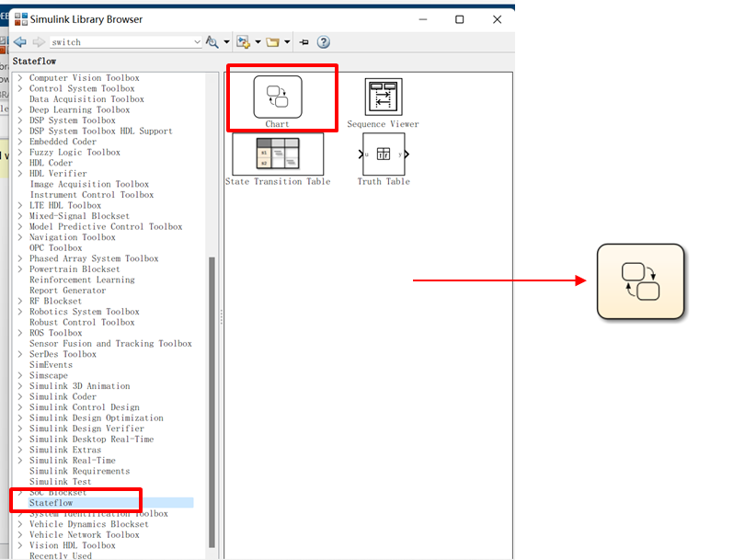The width and height of the screenshot is (745, 560).
Task: Go back using the left arrow icon
Action: click(20, 42)
